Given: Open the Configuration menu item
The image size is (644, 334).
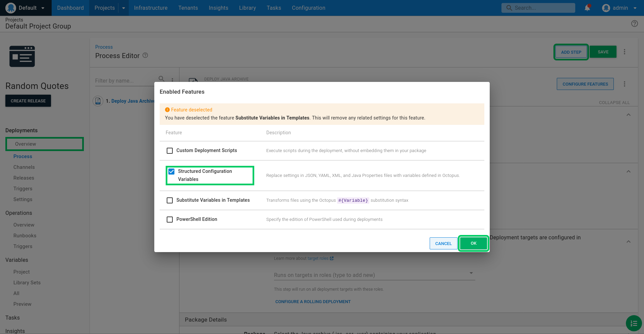Looking at the screenshot, I should (309, 8).
